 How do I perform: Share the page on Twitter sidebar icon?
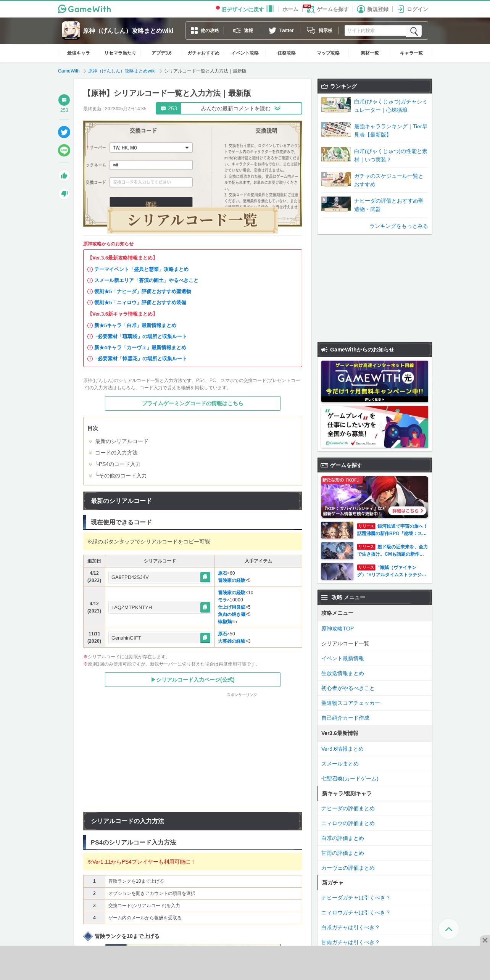pyautogui.click(x=64, y=132)
